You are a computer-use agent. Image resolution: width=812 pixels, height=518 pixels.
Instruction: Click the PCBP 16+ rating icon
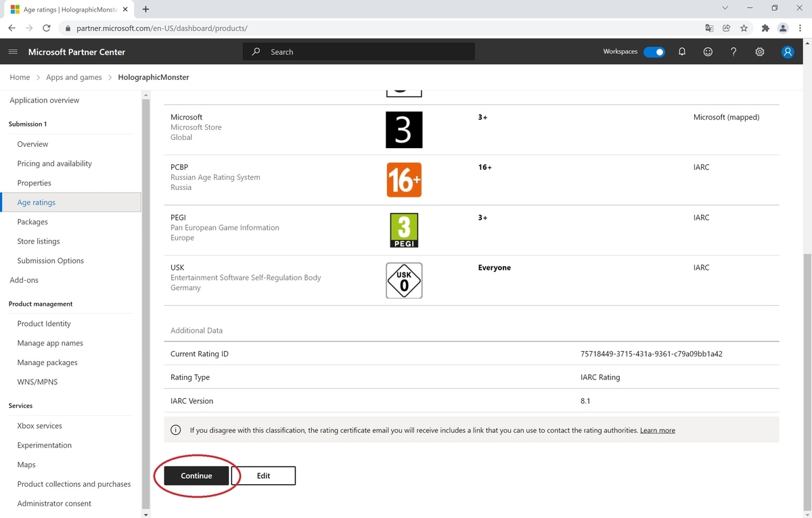tap(404, 180)
